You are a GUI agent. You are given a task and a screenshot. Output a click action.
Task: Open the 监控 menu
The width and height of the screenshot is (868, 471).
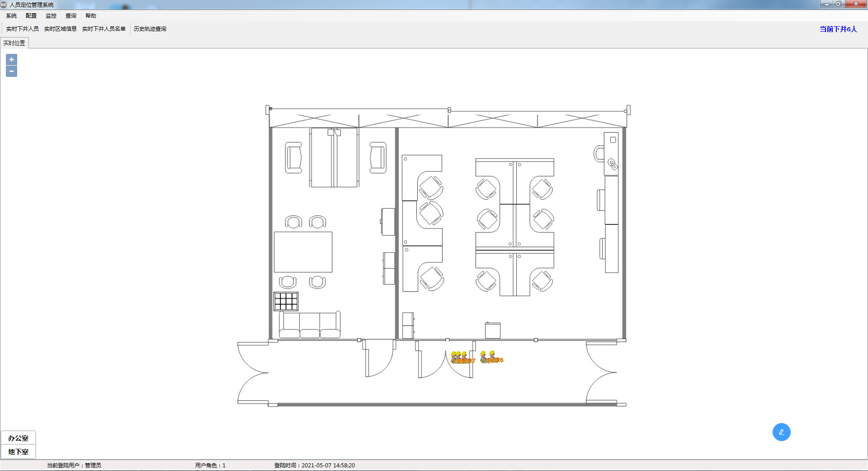coord(51,16)
